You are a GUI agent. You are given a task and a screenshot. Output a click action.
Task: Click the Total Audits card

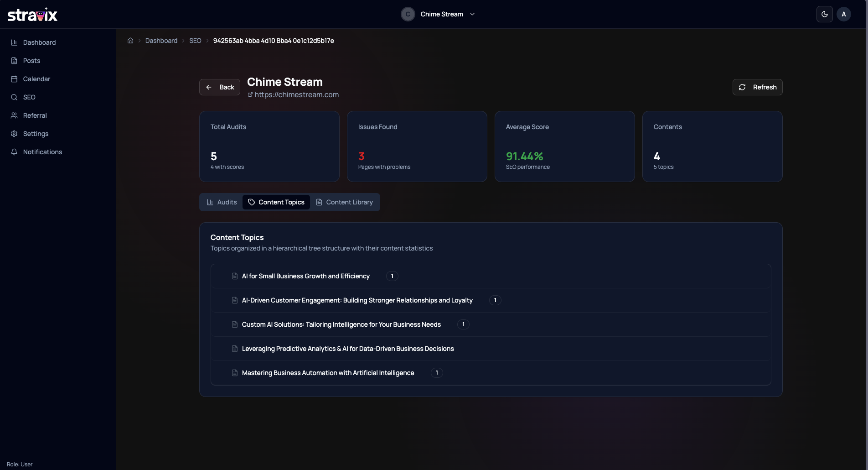click(x=269, y=146)
